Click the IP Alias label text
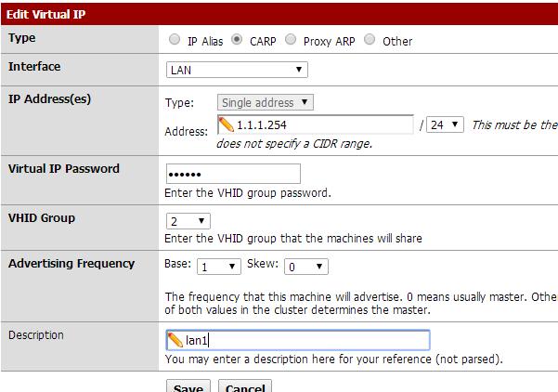 pyautogui.click(x=205, y=41)
